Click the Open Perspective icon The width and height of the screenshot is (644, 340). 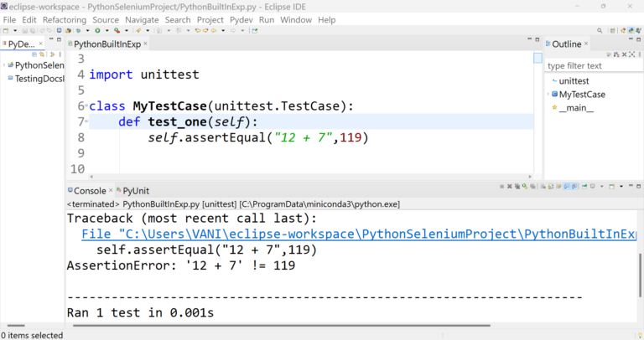point(613,30)
